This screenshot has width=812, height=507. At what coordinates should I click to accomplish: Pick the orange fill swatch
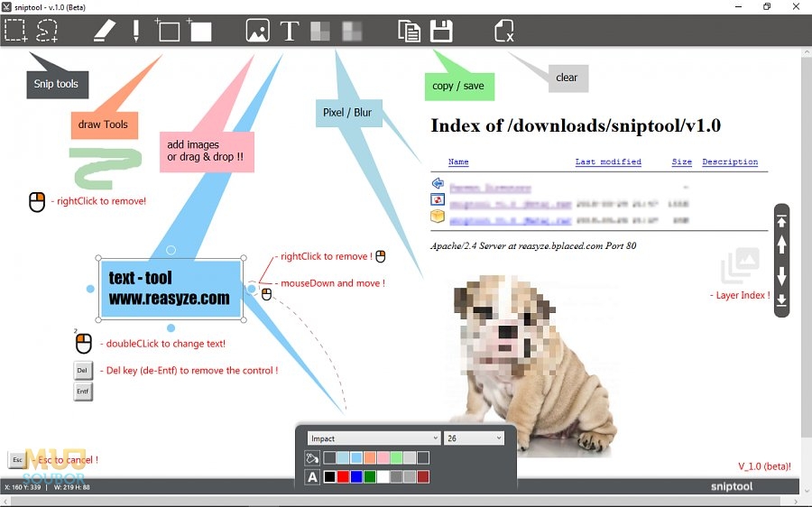coord(370,457)
